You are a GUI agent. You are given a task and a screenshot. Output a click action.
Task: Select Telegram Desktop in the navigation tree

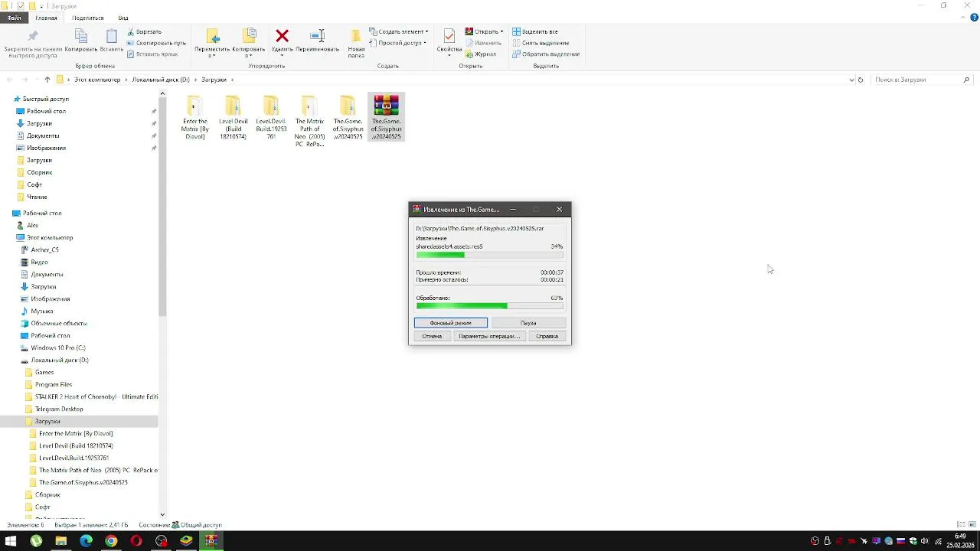[59, 409]
